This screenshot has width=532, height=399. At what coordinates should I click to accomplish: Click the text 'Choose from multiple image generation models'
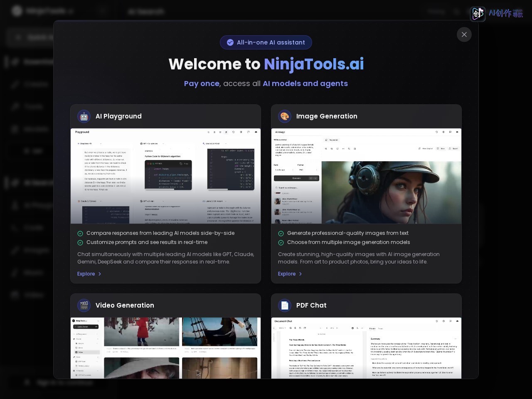pos(349,242)
